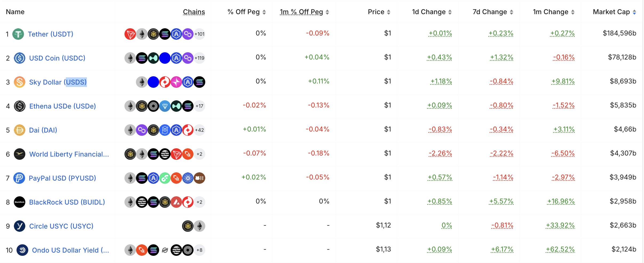Click the Tron chain icon in World Liberty row
Viewport: 644px width, 263px height.
pos(177,154)
